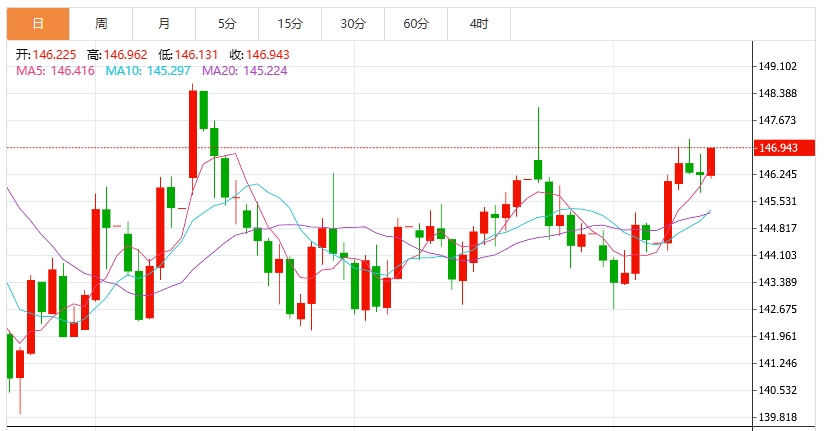Viewport: 827px width, 431px height.
Task: Select the 日 daily chart tab
Action: point(38,24)
